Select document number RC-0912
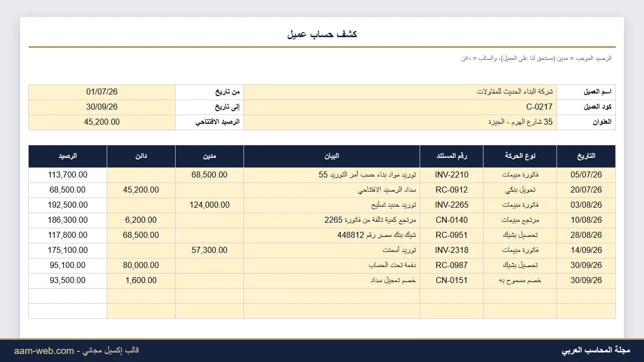644x362 pixels. 452,190
